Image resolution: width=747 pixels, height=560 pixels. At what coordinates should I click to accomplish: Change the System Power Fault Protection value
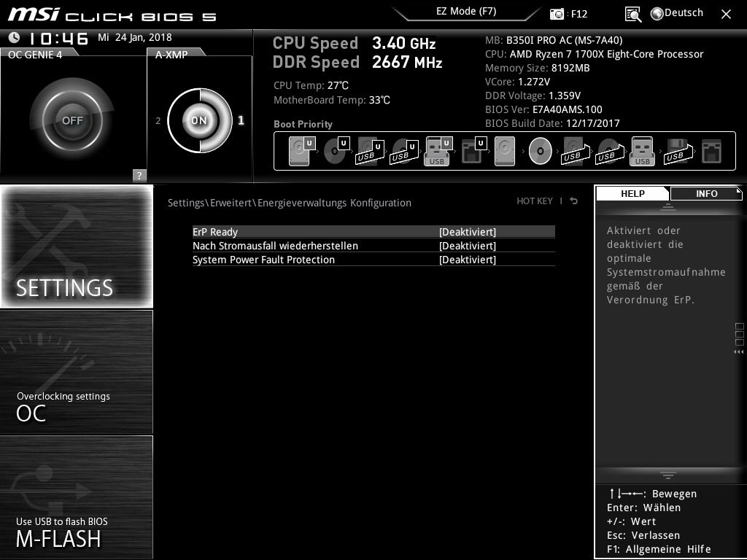(x=468, y=260)
